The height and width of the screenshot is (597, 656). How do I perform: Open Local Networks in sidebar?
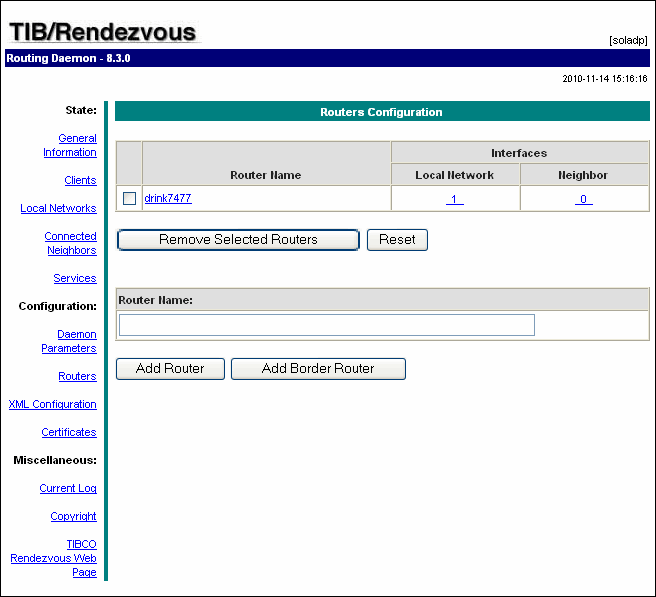click(x=59, y=208)
